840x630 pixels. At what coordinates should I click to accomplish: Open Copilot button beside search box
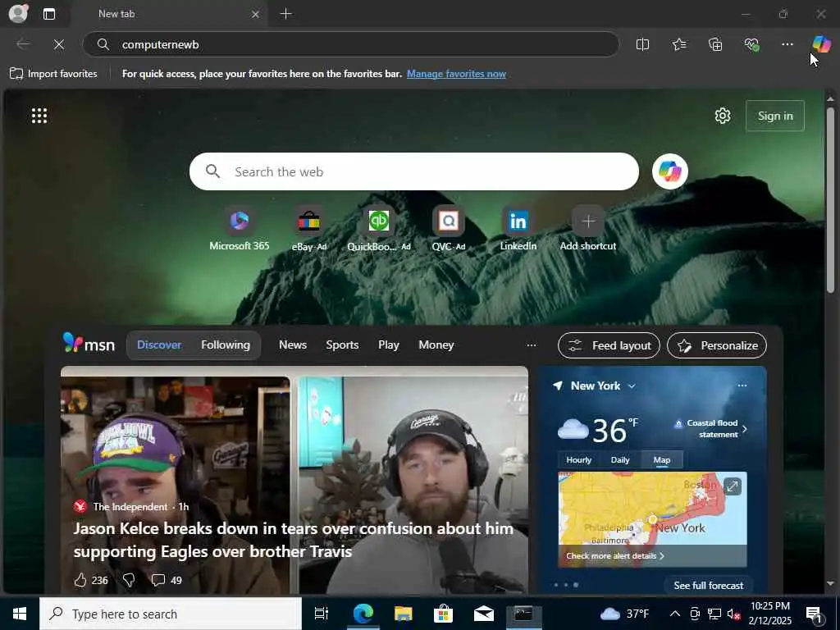point(670,171)
